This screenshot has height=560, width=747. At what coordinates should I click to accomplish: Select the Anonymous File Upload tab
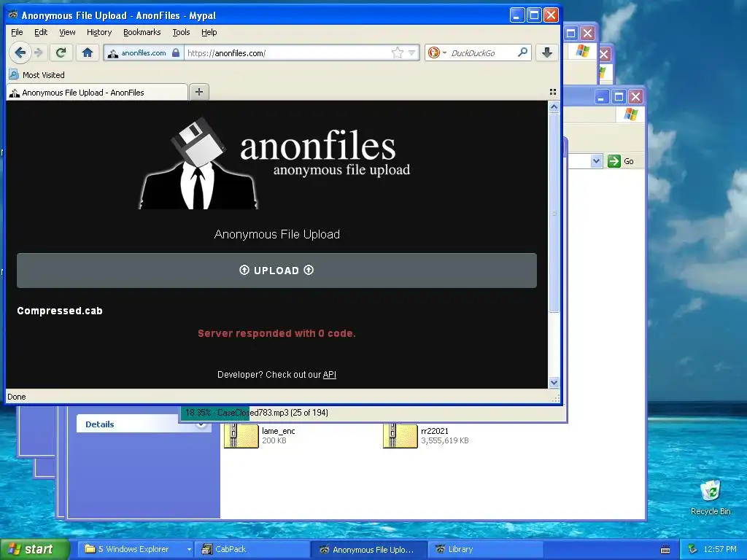point(97,93)
